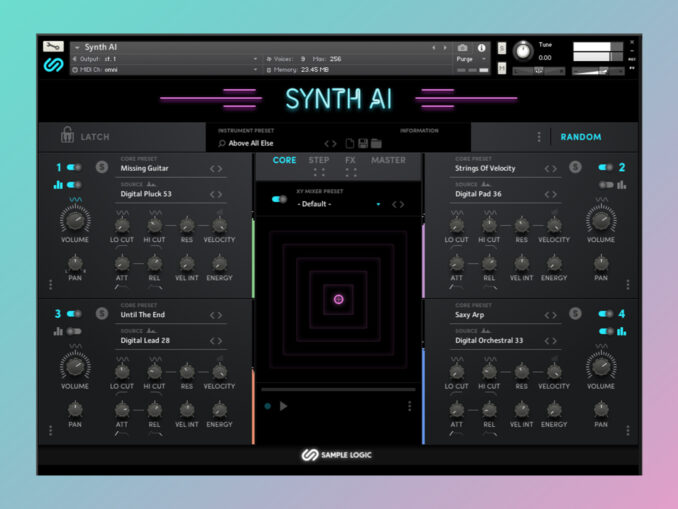Toggle core 2 power switch
Image resolution: width=678 pixels, height=509 pixels.
pos(605,167)
